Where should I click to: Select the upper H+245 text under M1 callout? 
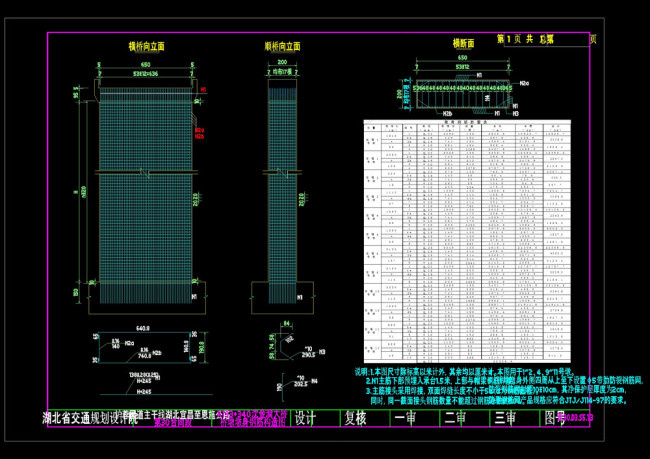[144, 381]
